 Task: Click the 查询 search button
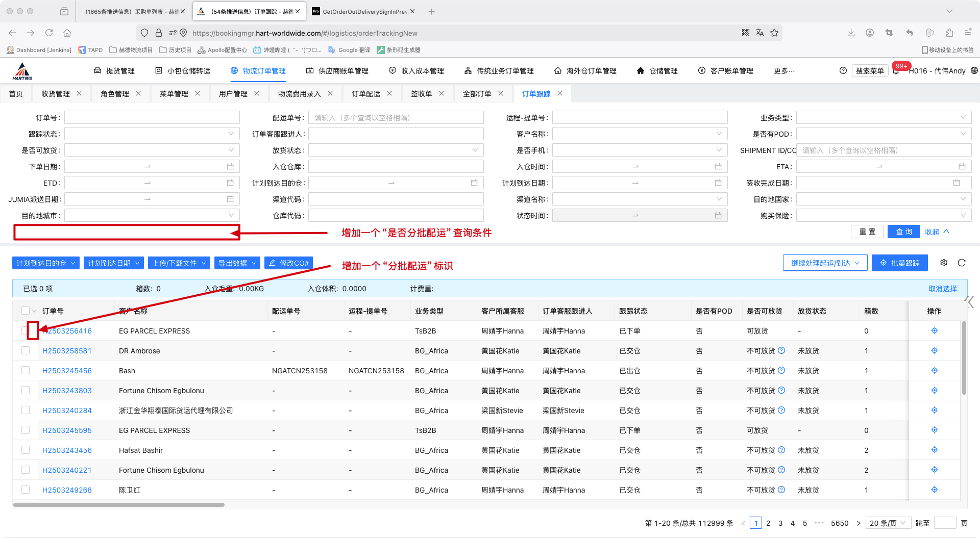903,232
